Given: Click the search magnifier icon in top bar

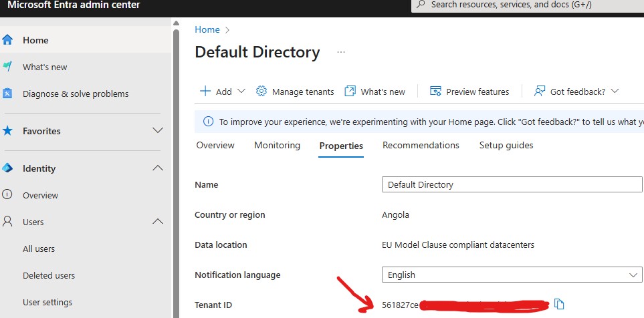Looking at the screenshot, I should 421,5.
